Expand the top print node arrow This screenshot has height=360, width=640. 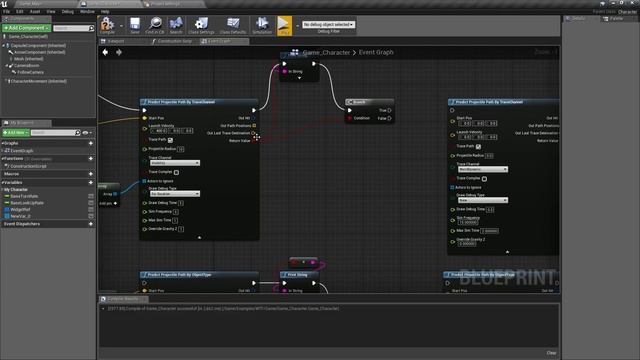tap(299, 78)
